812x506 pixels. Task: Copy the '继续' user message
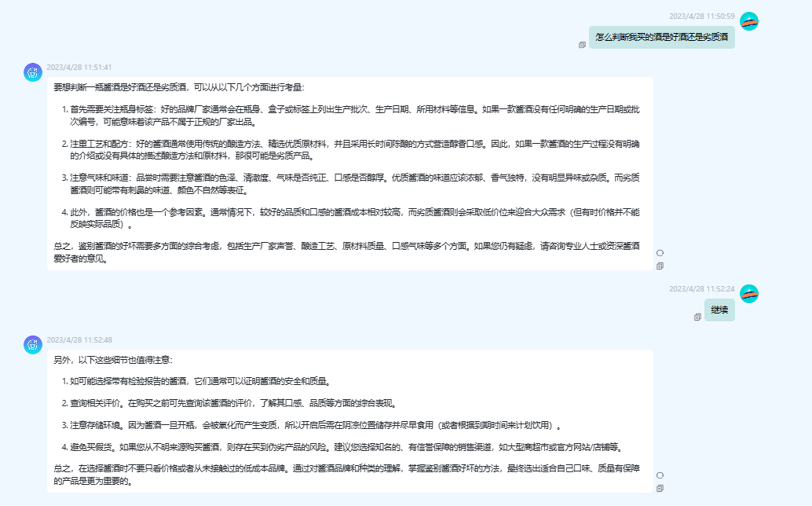(x=697, y=317)
